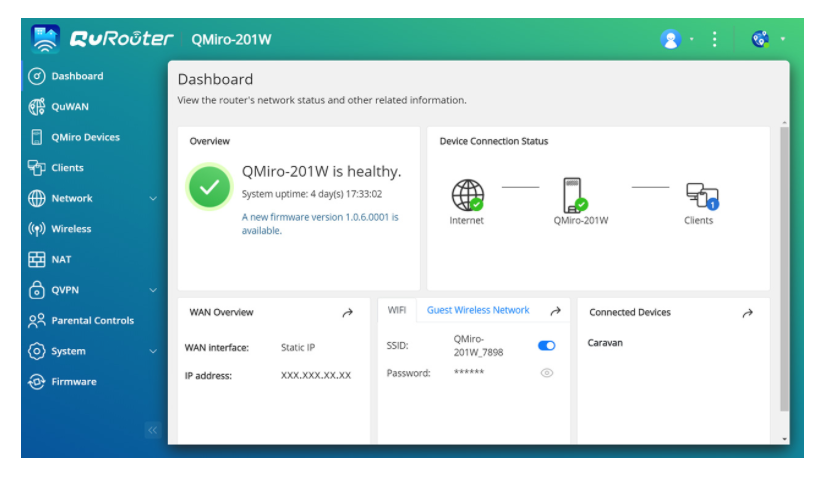Viewport: 825px width, 480px height.
Task: Click the QuWAN globe status icon
Action: [760, 39]
